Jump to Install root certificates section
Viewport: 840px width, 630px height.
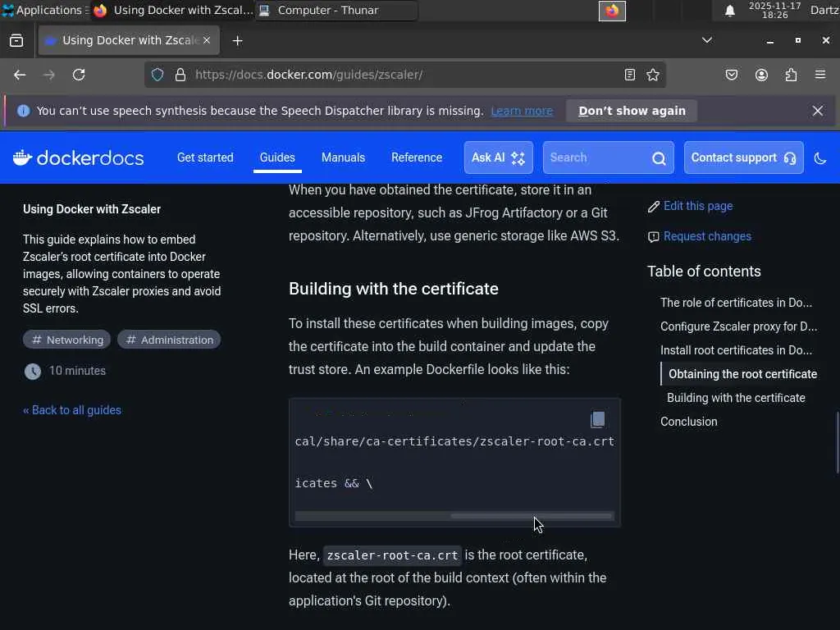(x=736, y=350)
